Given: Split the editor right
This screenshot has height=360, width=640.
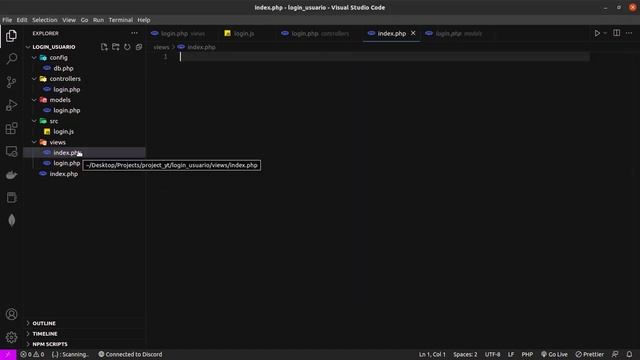Looking at the screenshot, I should click(x=616, y=33).
